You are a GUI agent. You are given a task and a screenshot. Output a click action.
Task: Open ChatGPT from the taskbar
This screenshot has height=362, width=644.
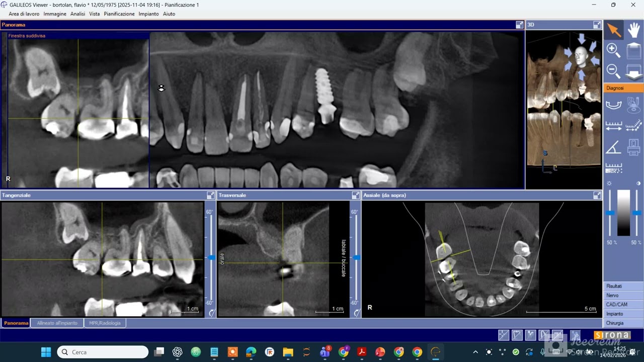click(x=177, y=352)
